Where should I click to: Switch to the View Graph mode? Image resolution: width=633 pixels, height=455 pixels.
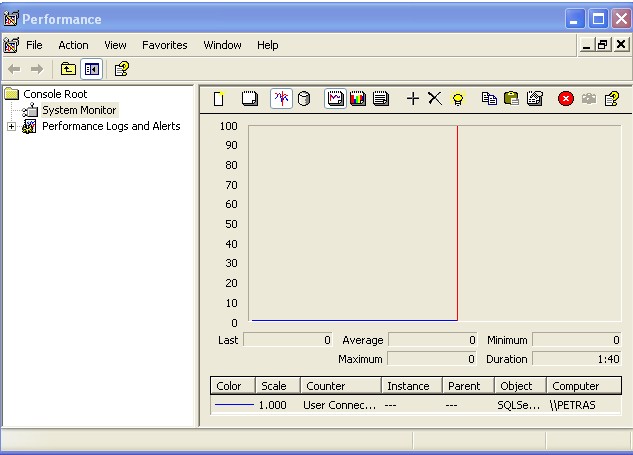[335, 99]
